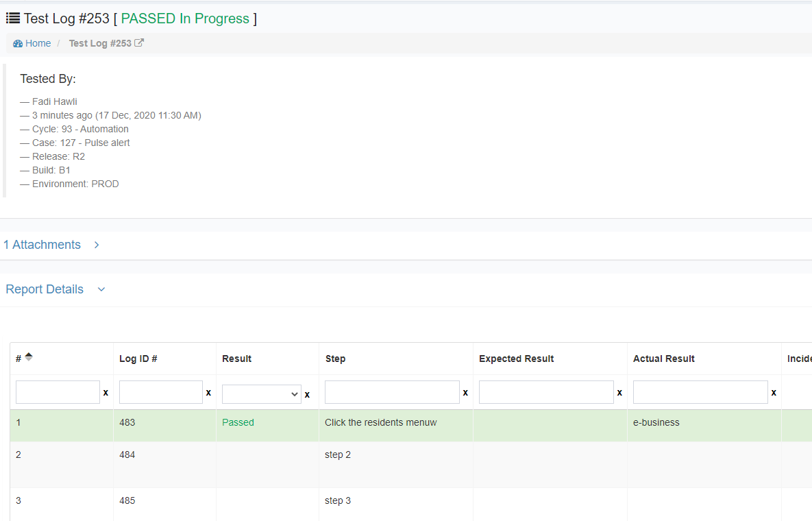This screenshot has width=812, height=521.
Task: Click the 'Build: B1' line
Action: [x=51, y=171]
